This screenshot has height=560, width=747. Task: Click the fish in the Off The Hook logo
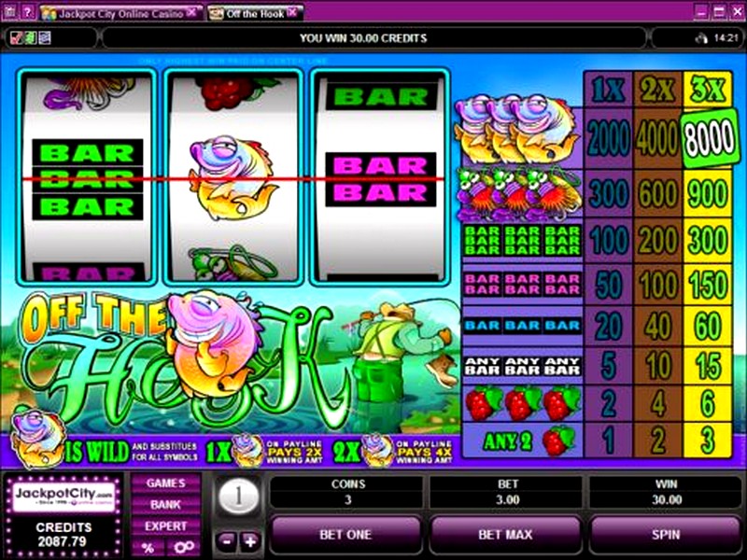click(x=216, y=343)
